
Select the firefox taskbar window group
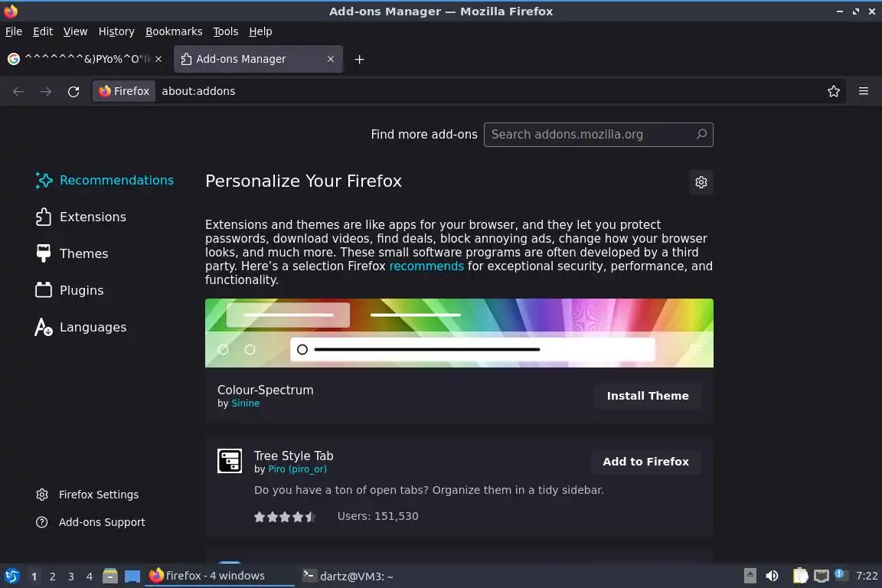[x=220, y=576]
